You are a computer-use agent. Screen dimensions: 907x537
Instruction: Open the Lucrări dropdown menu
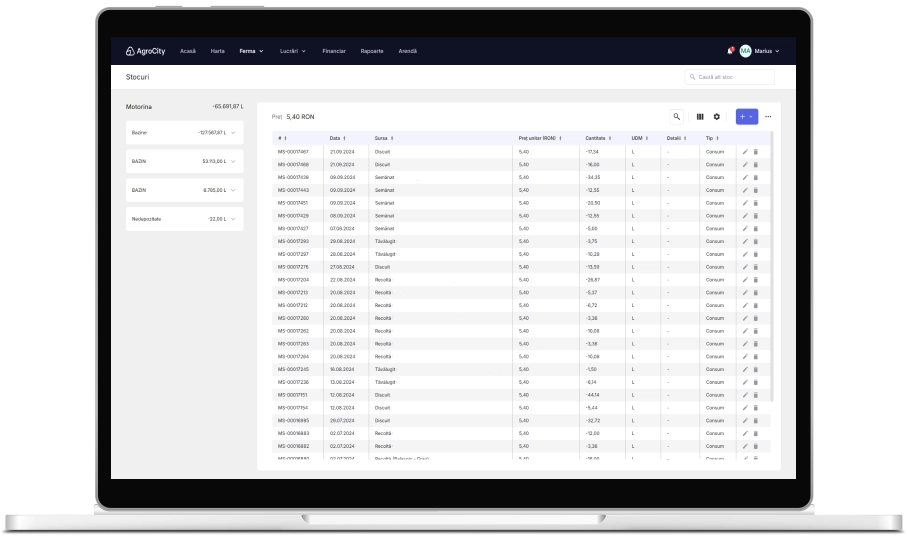pyautogui.click(x=293, y=51)
